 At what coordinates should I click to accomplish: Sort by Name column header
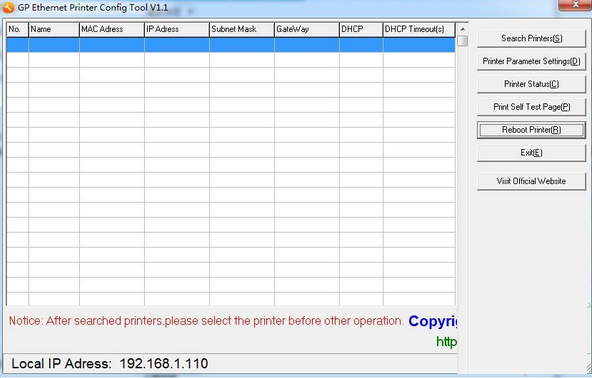(54, 29)
